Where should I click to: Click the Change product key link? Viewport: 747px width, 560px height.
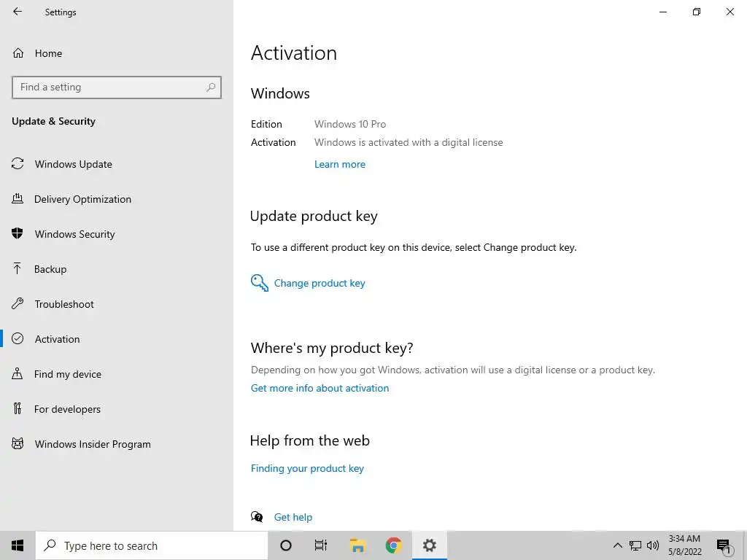coord(320,283)
